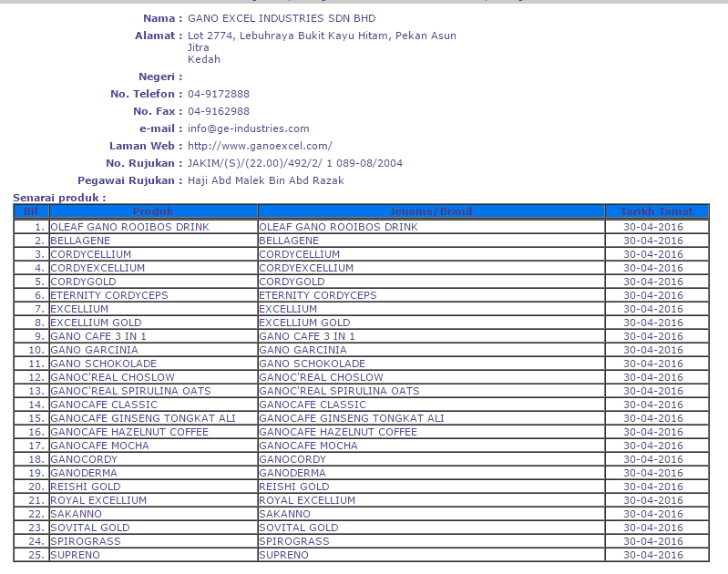728x574 pixels.
Task: Open the http://www.ganoexcel.com/ website link
Action: click(x=260, y=146)
